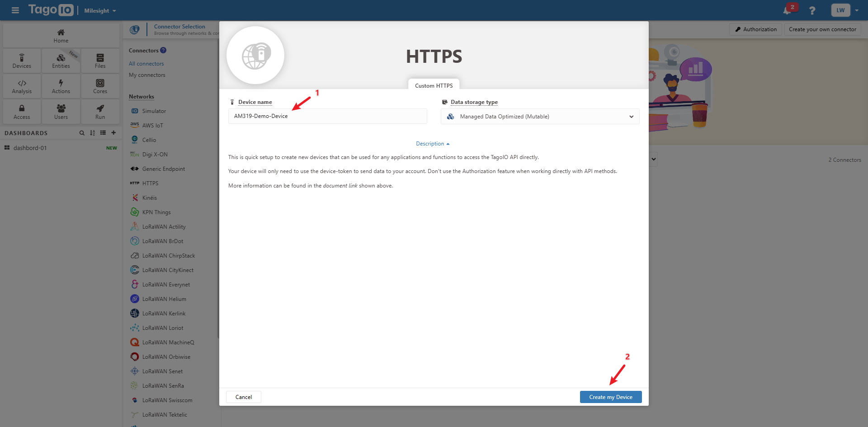The width and height of the screenshot is (868, 427).
Task: Select LoRaWAN SenRa entry
Action: pyautogui.click(x=163, y=386)
